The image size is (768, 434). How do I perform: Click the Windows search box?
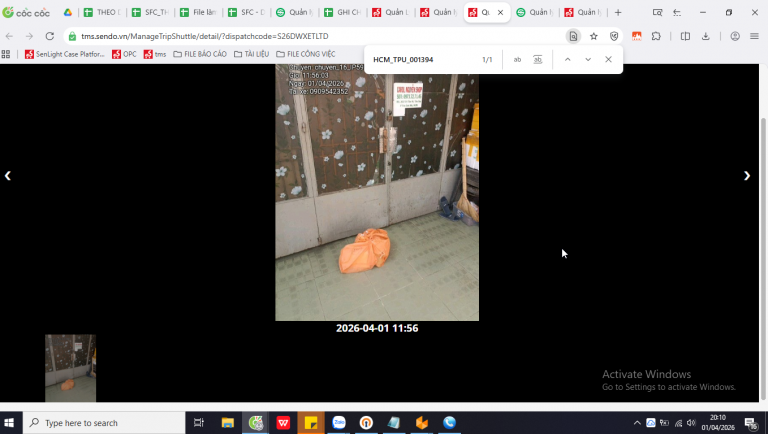104,422
